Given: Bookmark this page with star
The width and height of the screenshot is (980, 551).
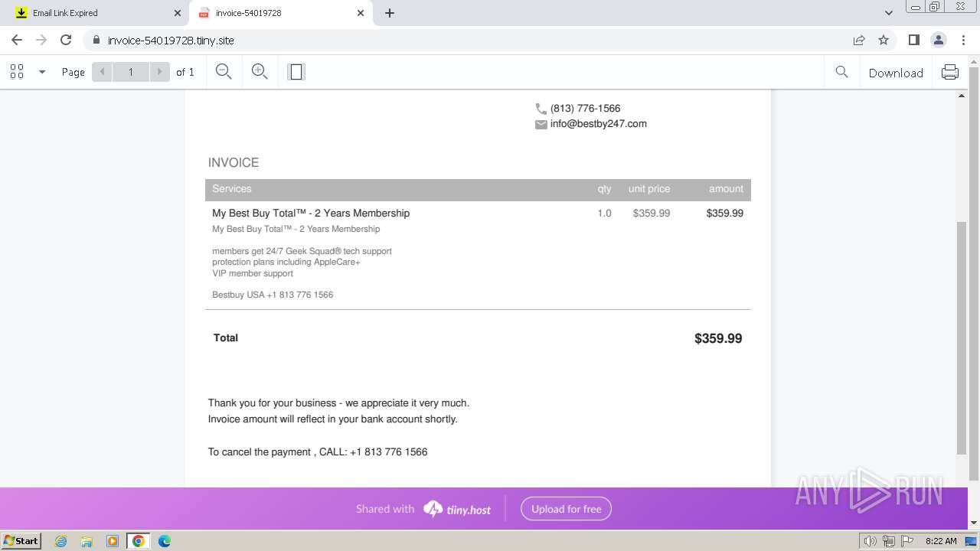Looking at the screenshot, I should (x=884, y=40).
